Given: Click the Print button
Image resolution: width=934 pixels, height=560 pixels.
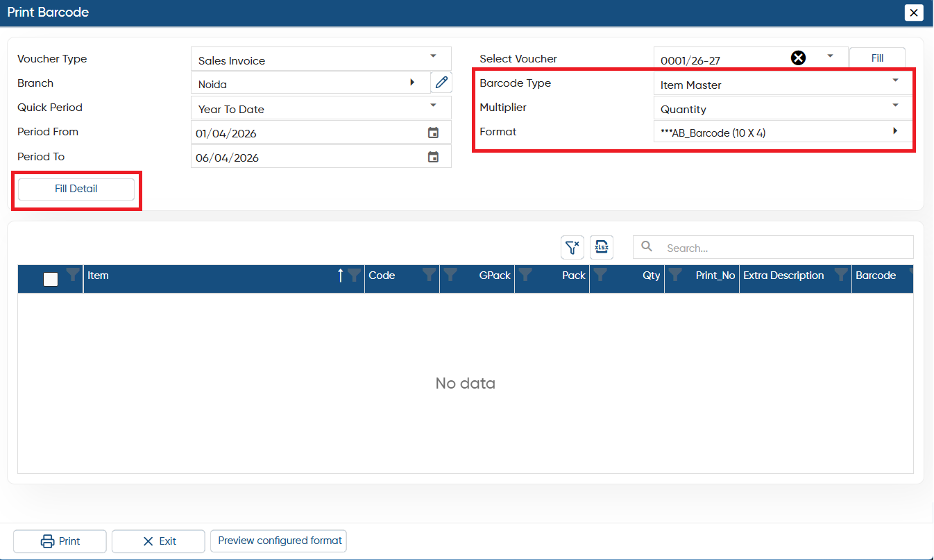Looking at the screenshot, I should pyautogui.click(x=60, y=541).
